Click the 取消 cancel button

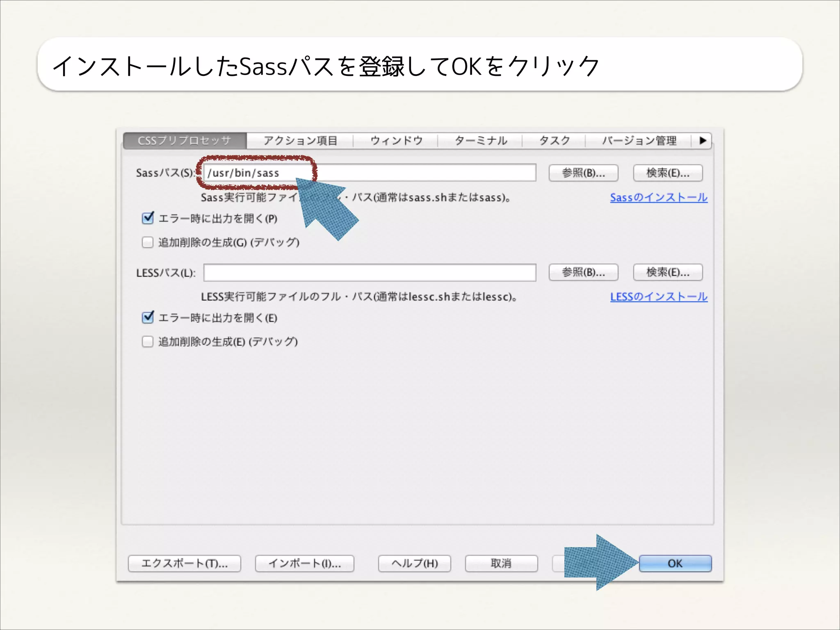pyautogui.click(x=501, y=564)
